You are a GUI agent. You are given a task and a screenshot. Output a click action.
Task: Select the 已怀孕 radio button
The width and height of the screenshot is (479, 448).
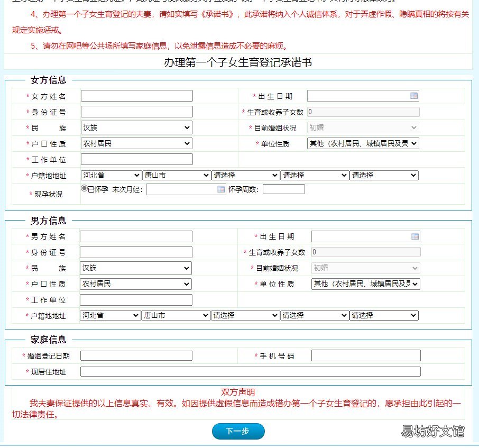pos(84,188)
